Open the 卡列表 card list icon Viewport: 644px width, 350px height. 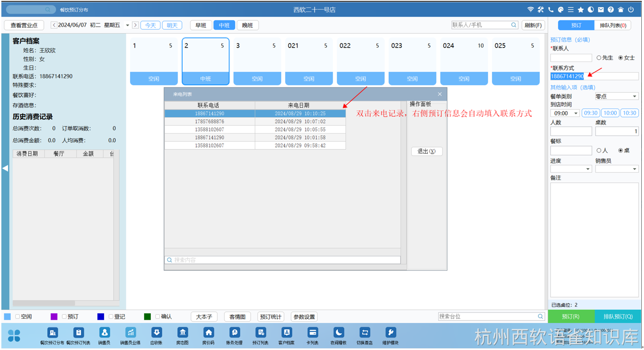(x=312, y=333)
